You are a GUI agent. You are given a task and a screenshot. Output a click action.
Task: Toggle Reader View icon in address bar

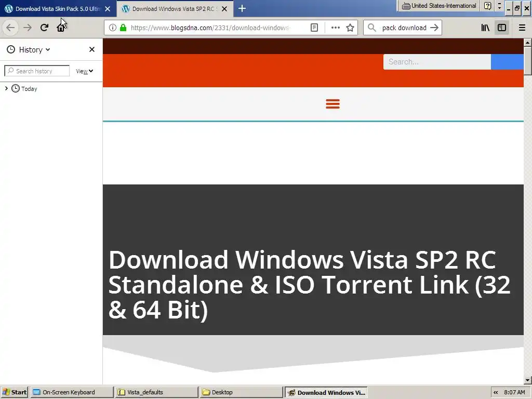pyautogui.click(x=314, y=28)
